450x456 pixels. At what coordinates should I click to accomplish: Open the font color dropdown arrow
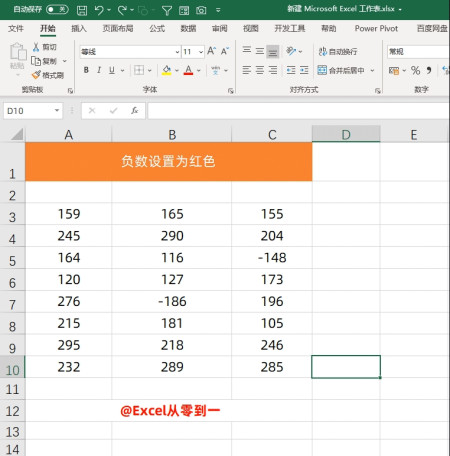coord(199,70)
